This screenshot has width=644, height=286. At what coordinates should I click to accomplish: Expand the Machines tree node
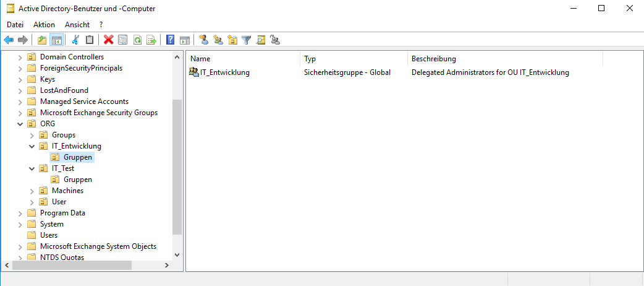coord(32,191)
